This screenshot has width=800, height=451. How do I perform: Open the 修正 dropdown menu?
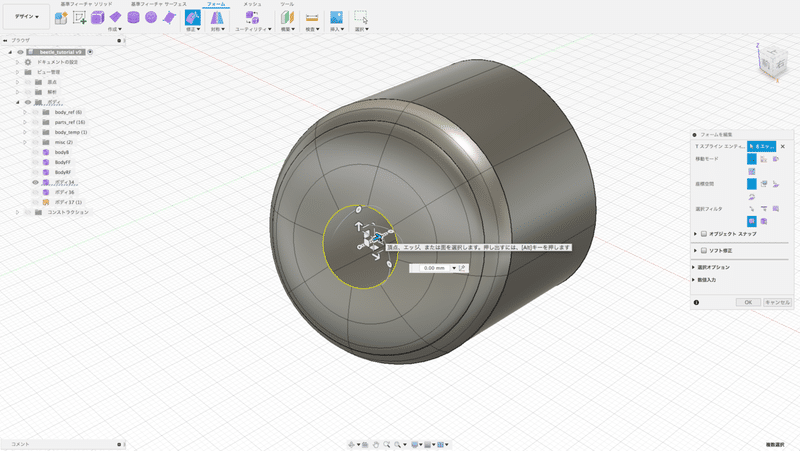coord(193,30)
